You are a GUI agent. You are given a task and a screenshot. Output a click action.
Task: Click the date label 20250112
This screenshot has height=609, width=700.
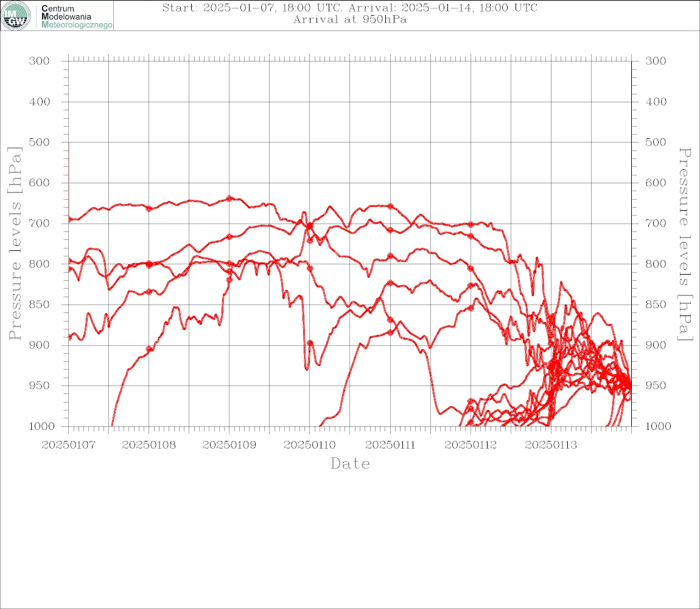(x=471, y=445)
